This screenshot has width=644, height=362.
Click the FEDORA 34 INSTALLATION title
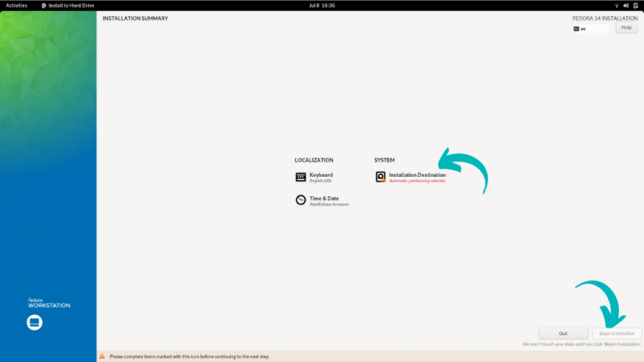pyautogui.click(x=605, y=18)
